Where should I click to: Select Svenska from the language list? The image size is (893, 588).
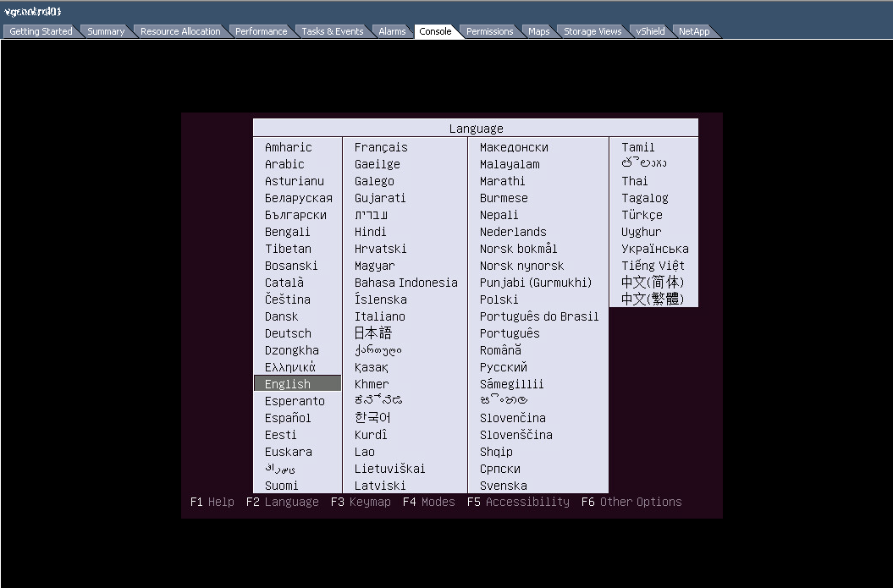[x=503, y=486]
